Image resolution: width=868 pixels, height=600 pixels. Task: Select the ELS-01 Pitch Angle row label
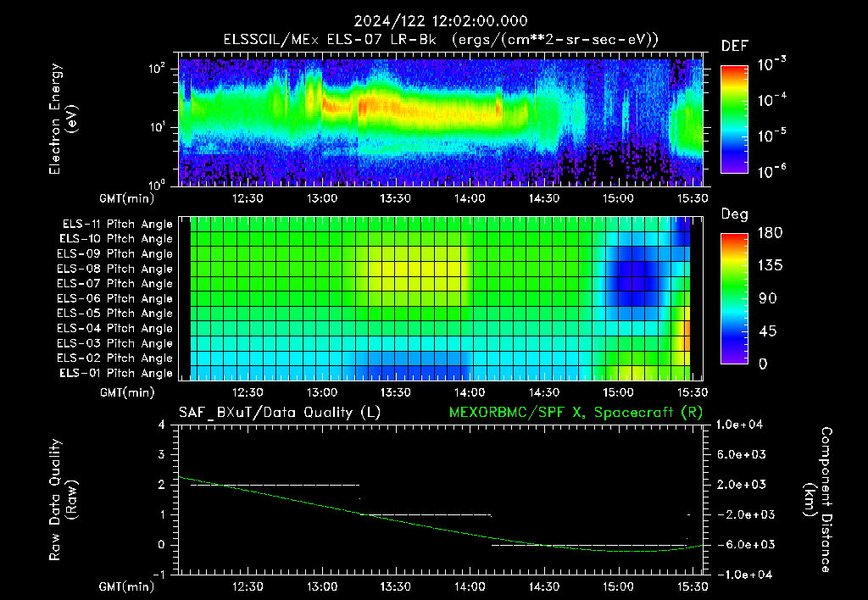click(116, 373)
